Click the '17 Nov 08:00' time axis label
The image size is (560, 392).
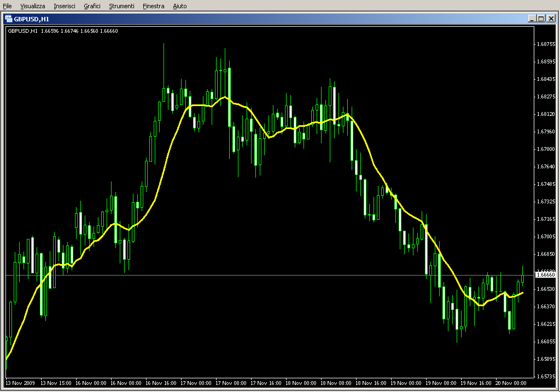click(x=231, y=383)
